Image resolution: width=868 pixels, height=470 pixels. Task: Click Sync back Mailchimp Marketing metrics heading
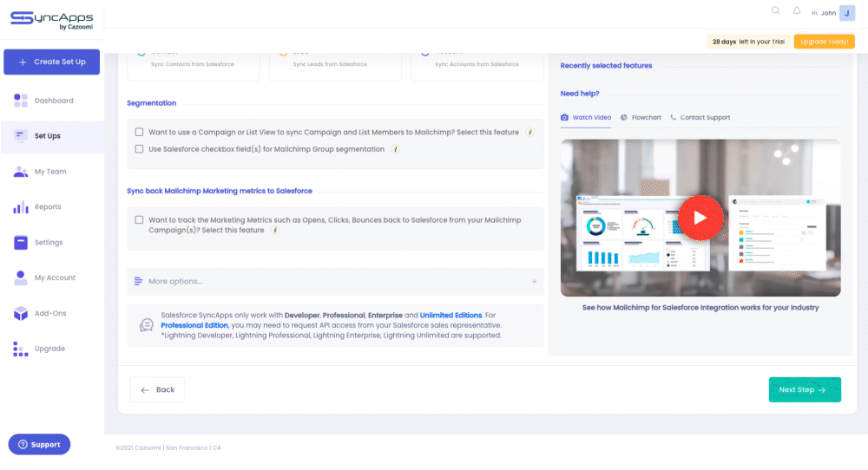[x=220, y=191]
